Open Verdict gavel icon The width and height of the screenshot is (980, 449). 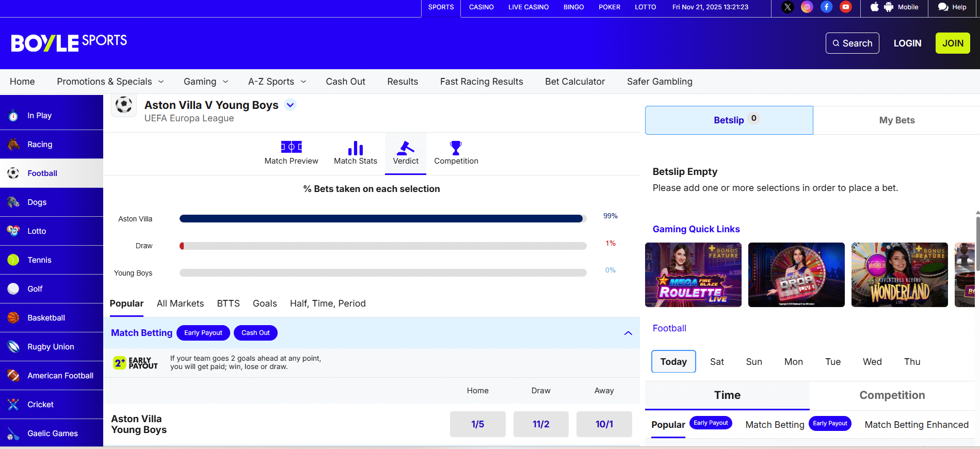pos(406,148)
